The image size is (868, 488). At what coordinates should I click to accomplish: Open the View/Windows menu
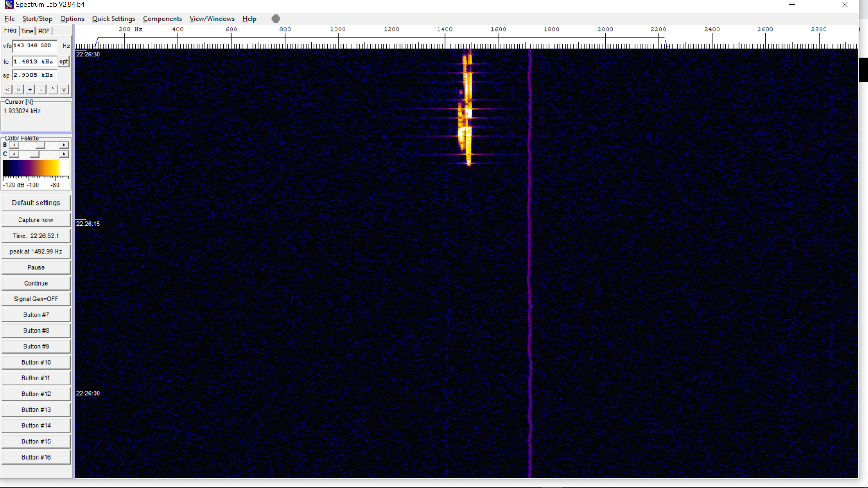212,19
